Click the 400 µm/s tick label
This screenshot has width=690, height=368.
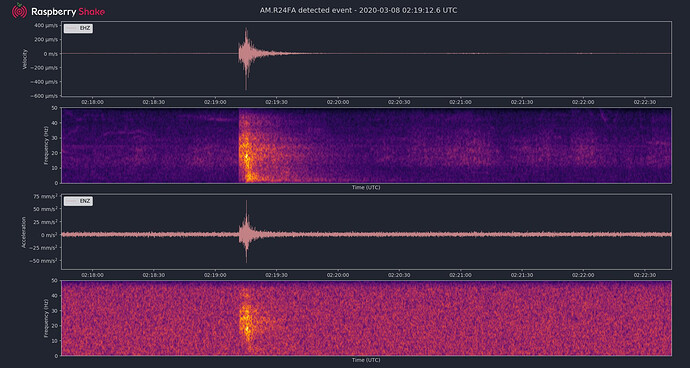coord(45,26)
